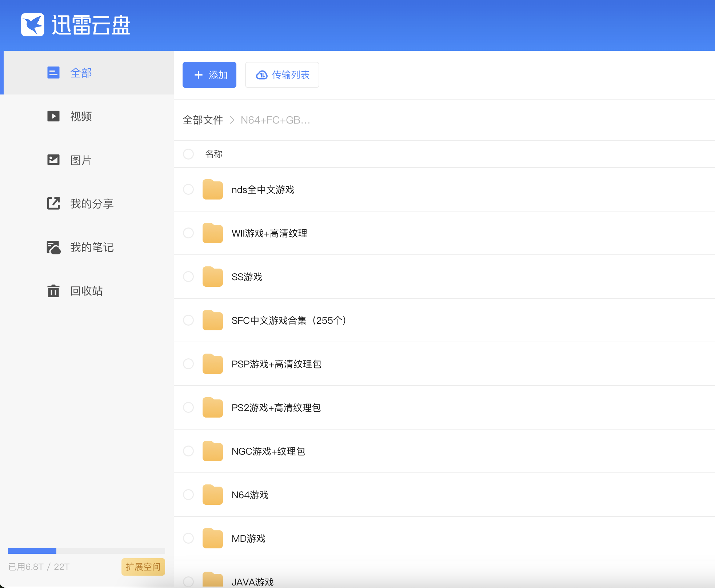
Task: Click the 我的笔记 cloud note icon
Action: 53,247
